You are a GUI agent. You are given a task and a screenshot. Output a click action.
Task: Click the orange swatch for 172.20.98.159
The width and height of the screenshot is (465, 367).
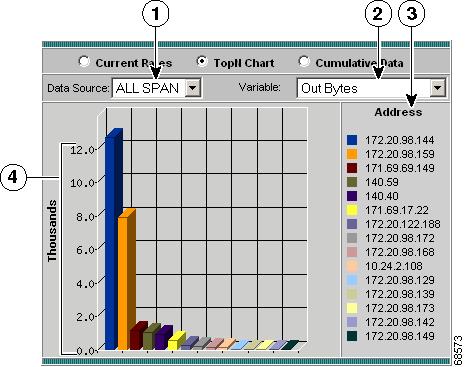click(x=352, y=154)
